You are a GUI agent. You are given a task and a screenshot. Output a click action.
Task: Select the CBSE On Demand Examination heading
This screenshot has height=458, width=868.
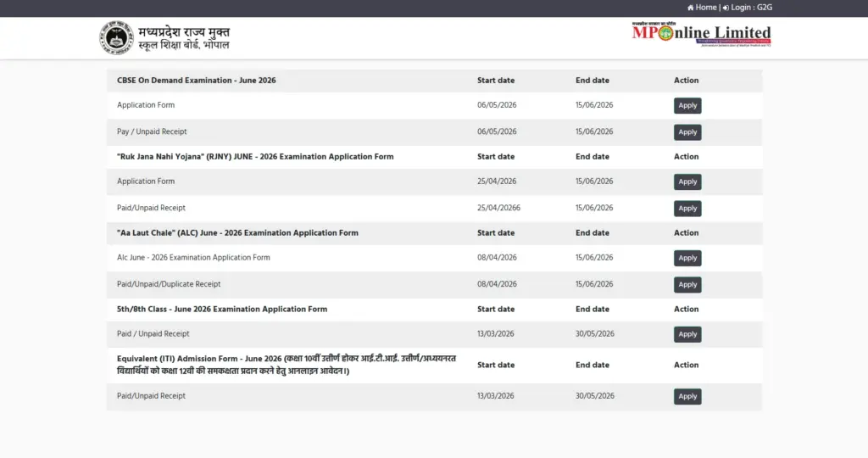point(196,81)
